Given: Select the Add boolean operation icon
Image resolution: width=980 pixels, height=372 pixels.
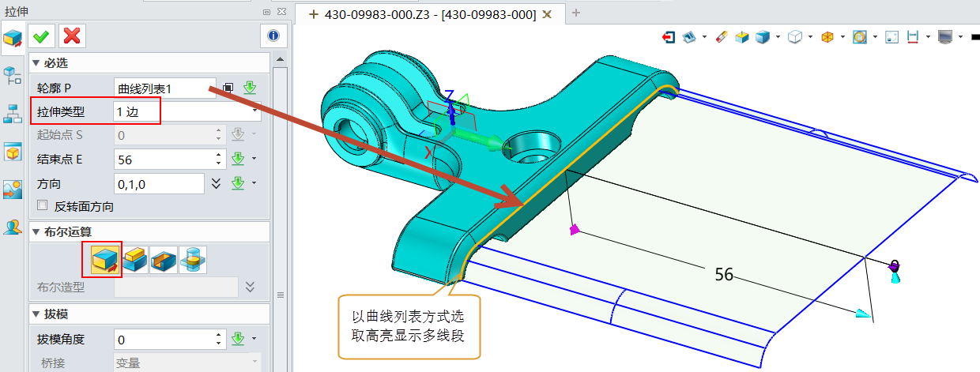Looking at the screenshot, I should click(x=134, y=259).
